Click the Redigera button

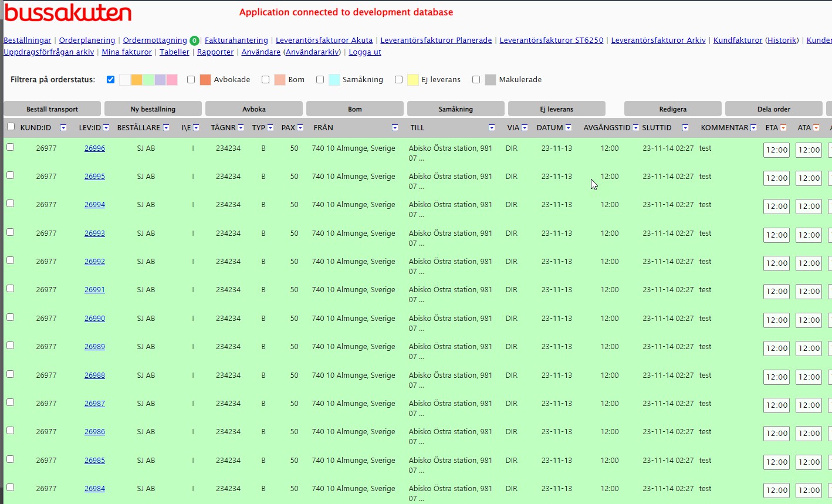coord(673,109)
